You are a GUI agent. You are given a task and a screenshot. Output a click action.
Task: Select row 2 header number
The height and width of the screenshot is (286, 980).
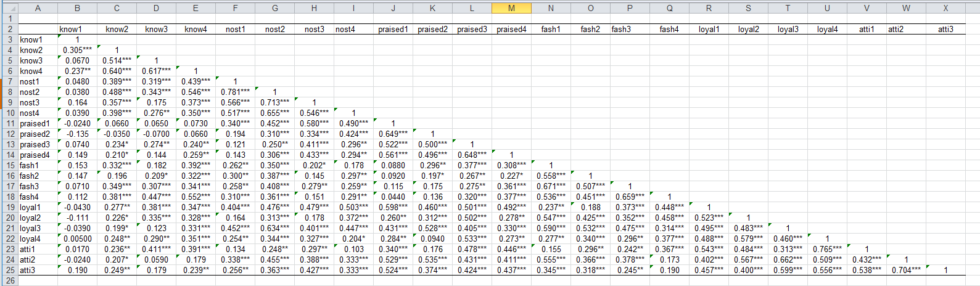point(9,29)
